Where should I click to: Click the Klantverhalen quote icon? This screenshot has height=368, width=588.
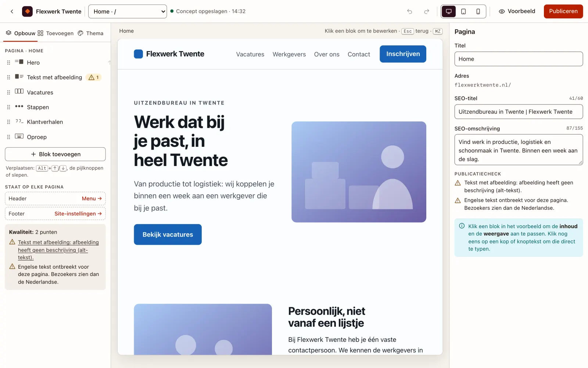pos(19,121)
